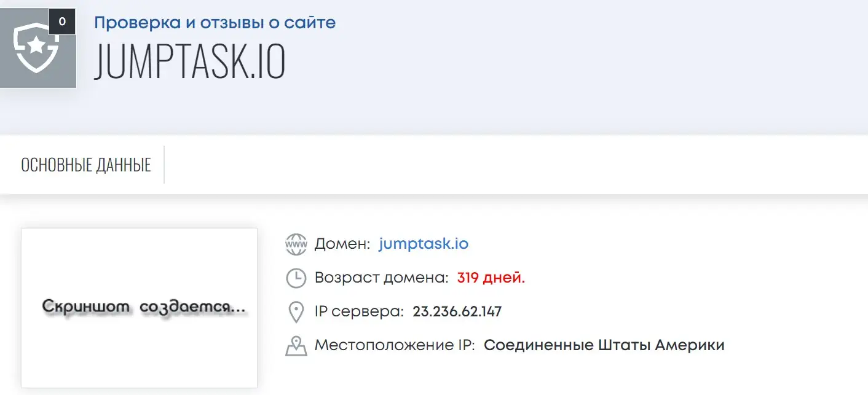Click the shield star rating icon
Screen dimensions: 868x395
(37, 49)
